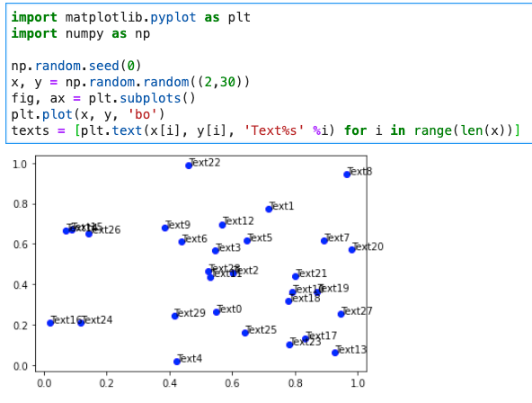Click the data point labeled Text13
The image size is (532, 403).
(335, 353)
